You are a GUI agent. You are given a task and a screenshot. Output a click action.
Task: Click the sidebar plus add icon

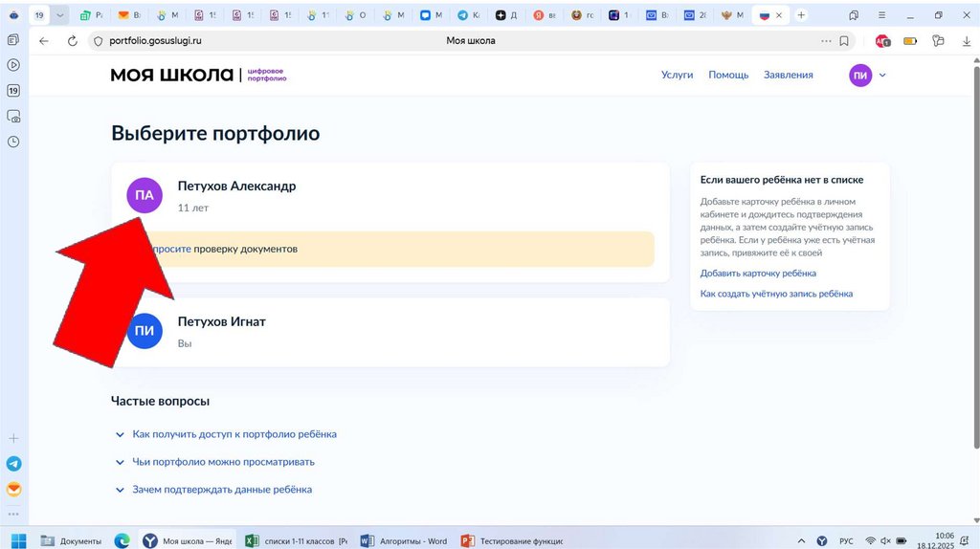click(x=13, y=438)
